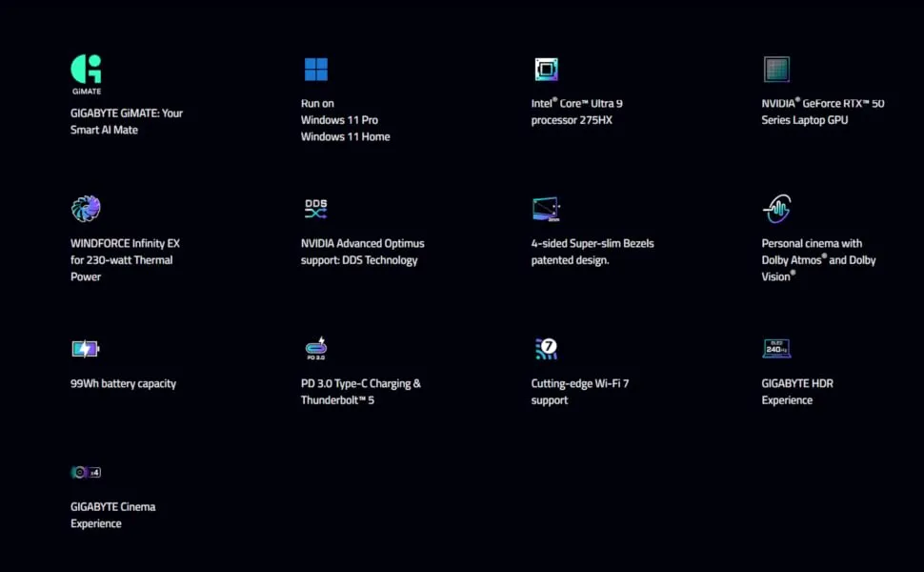Image resolution: width=924 pixels, height=572 pixels.
Task: Click 'NVIDIA Advanced Optimus support: DDS Technology' text
Action: [362, 252]
